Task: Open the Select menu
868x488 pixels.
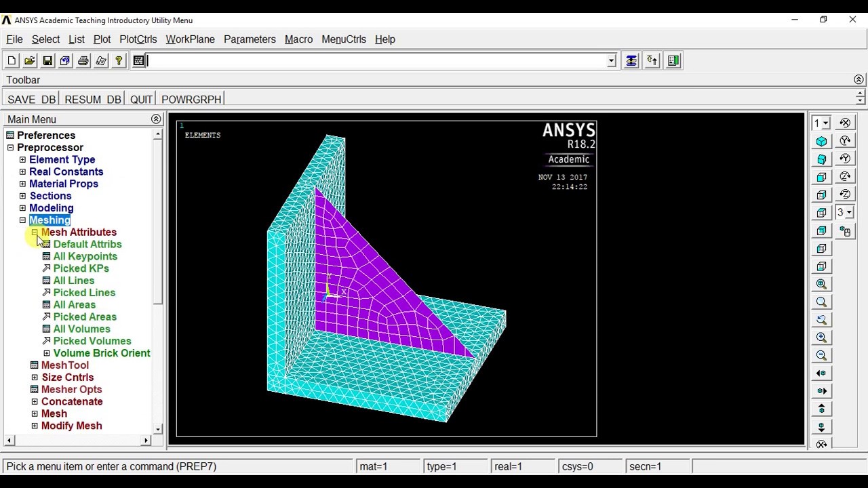Action: 45,39
